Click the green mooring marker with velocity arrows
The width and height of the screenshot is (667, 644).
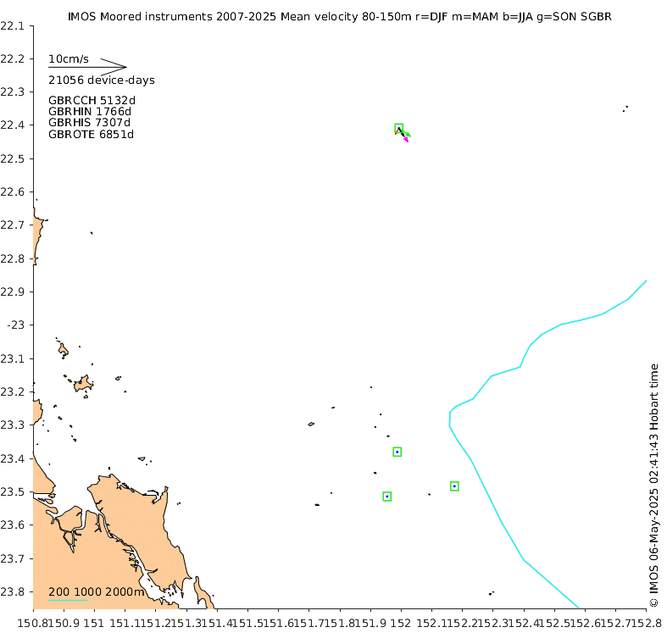[x=398, y=128]
